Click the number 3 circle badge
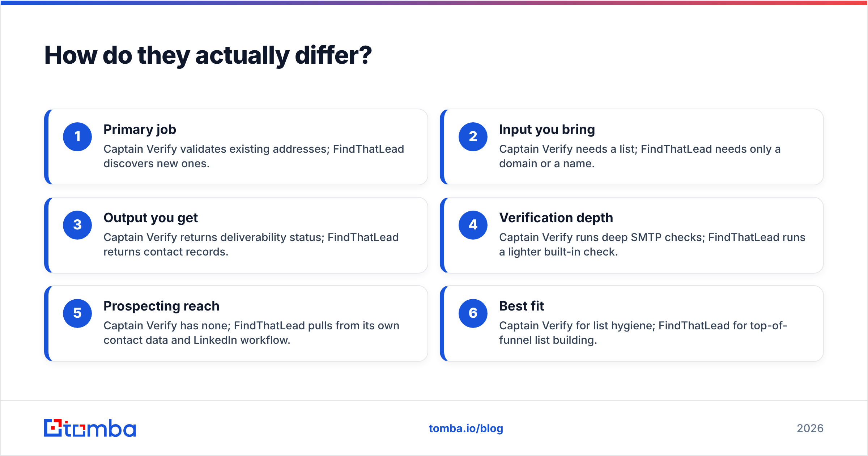Image resolution: width=868 pixels, height=456 pixels. pyautogui.click(x=77, y=225)
